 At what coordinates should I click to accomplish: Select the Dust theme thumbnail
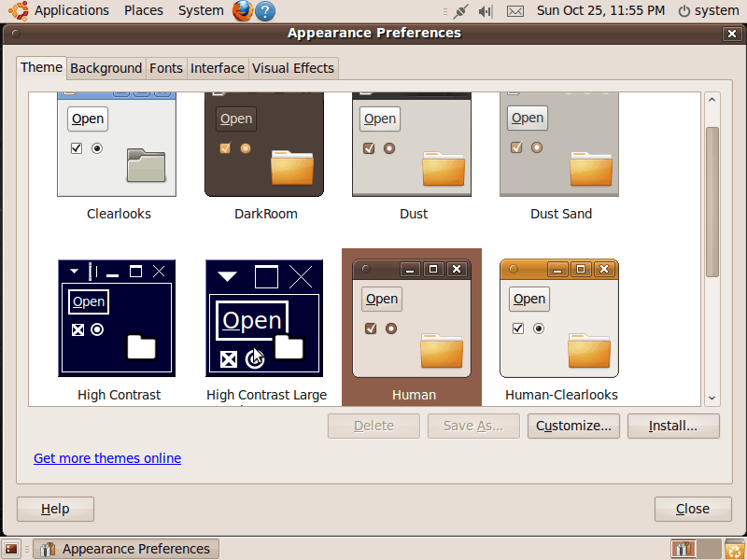point(412,145)
